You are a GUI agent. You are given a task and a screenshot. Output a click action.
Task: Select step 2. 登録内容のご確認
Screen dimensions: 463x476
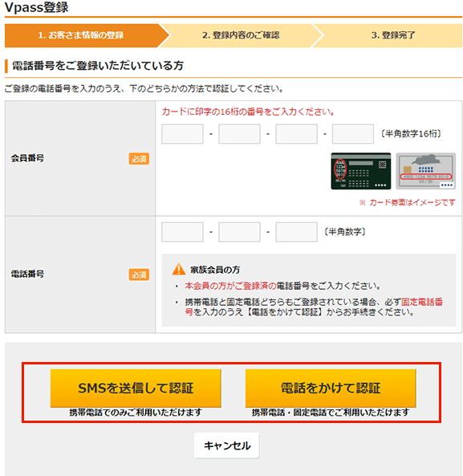[x=241, y=35]
